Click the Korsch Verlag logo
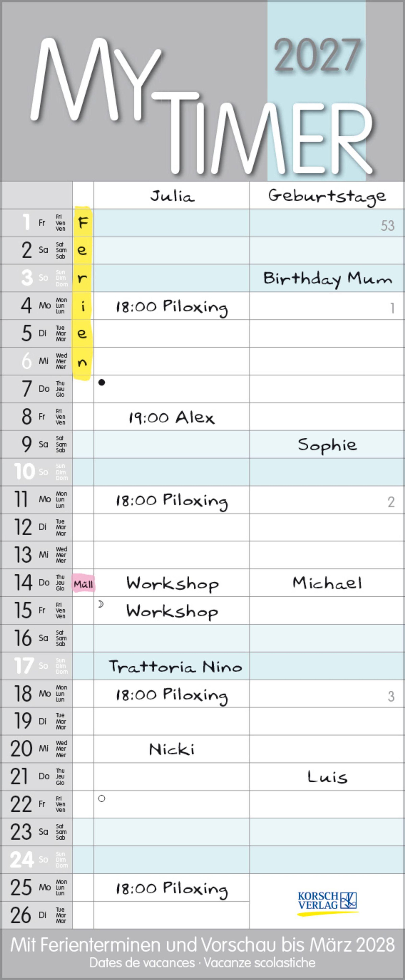The height and width of the screenshot is (980, 405). 327,902
